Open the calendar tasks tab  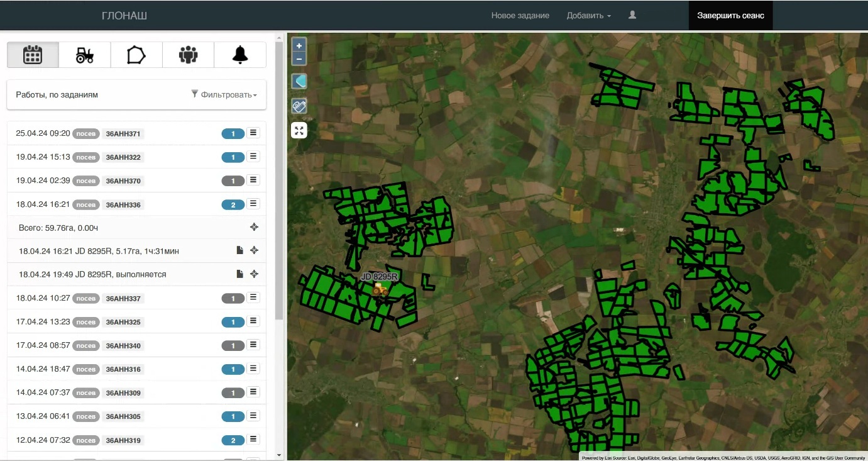pos(33,55)
